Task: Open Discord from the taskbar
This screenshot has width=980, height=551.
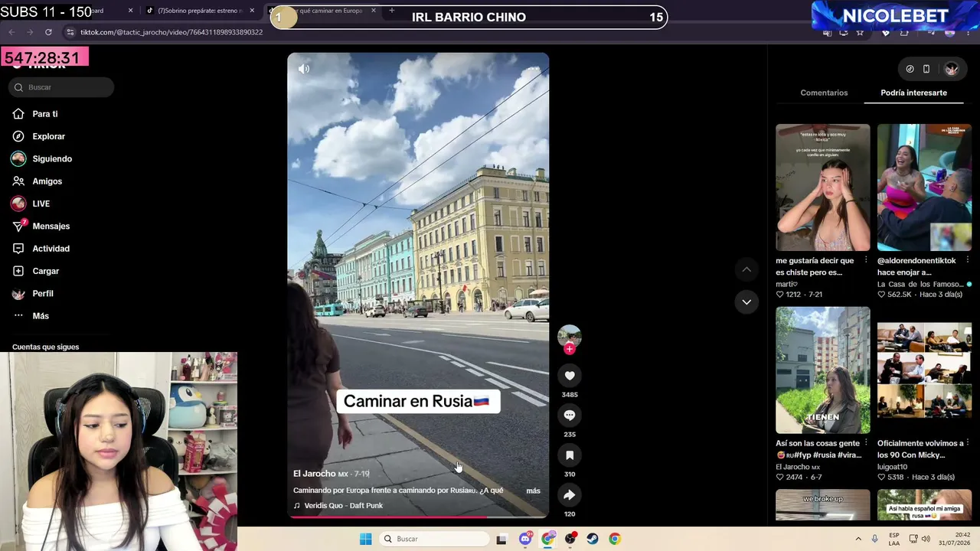Action: tap(525, 539)
